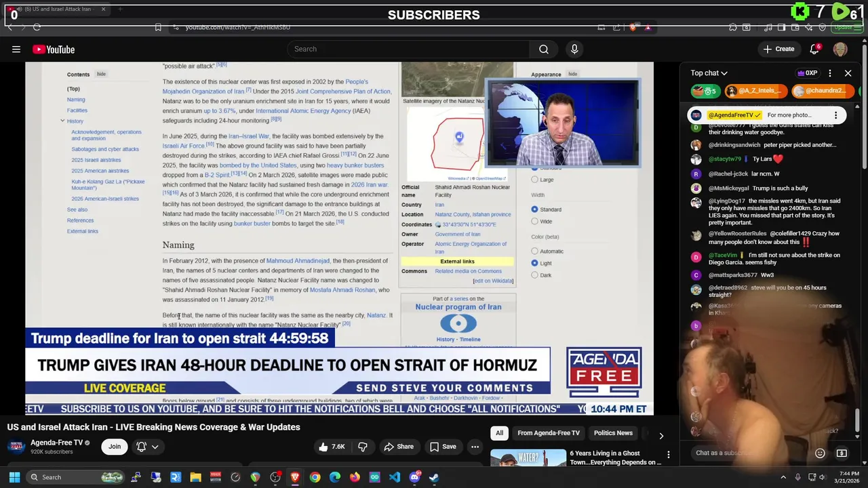Image resolution: width=868 pixels, height=488 pixels.
Task: Open Steam from the taskbar
Action: click(x=434, y=477)
